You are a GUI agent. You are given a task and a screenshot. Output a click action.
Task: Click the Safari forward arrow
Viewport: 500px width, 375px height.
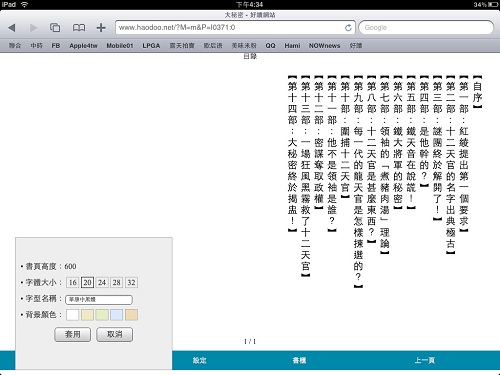click(x=33, y=28)
